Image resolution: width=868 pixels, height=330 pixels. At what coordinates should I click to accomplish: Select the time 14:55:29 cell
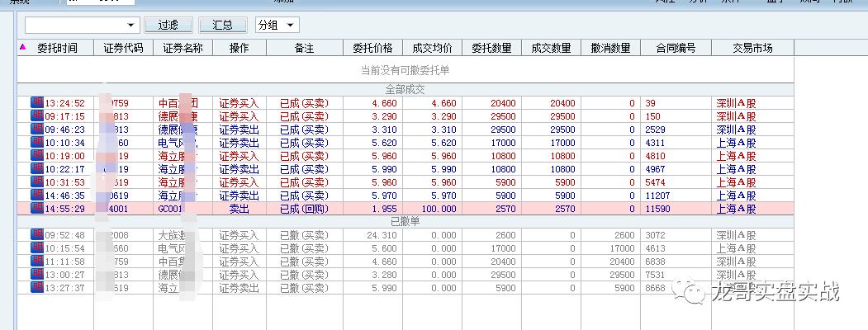tap(64, 209)
